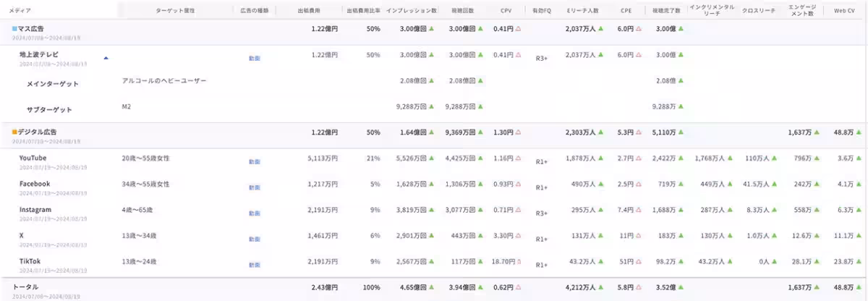Image resolution: width=868 pixels, height=301 pixels.
Task: Click red triangle next to X CPV 3.30円
Action: coord(518,236)
